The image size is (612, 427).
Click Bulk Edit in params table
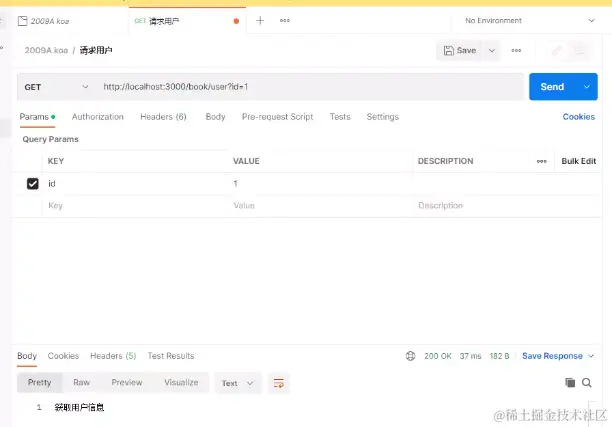pyautogui.click(x=578, y=161)
